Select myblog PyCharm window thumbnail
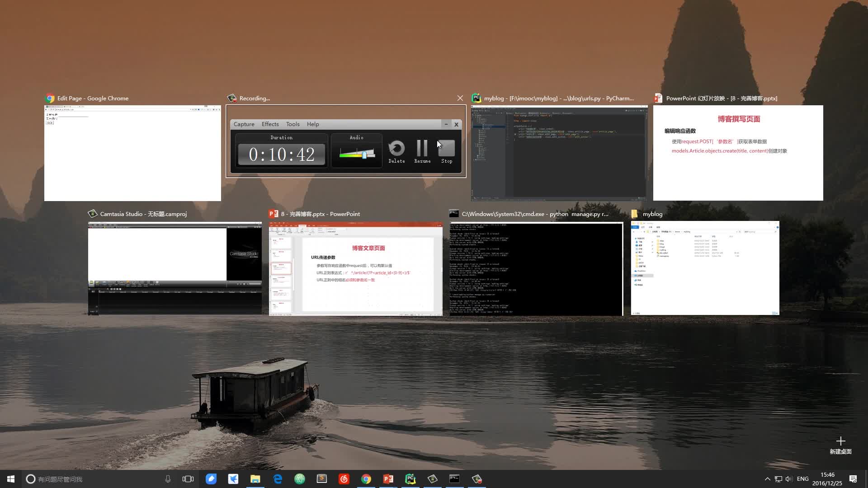Screen dimensions: 868x488 [559, 153]
